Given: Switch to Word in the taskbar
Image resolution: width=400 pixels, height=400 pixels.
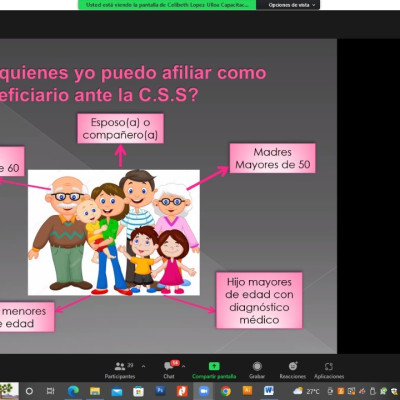Looking at the screenshot, I should tap(269, 390).
